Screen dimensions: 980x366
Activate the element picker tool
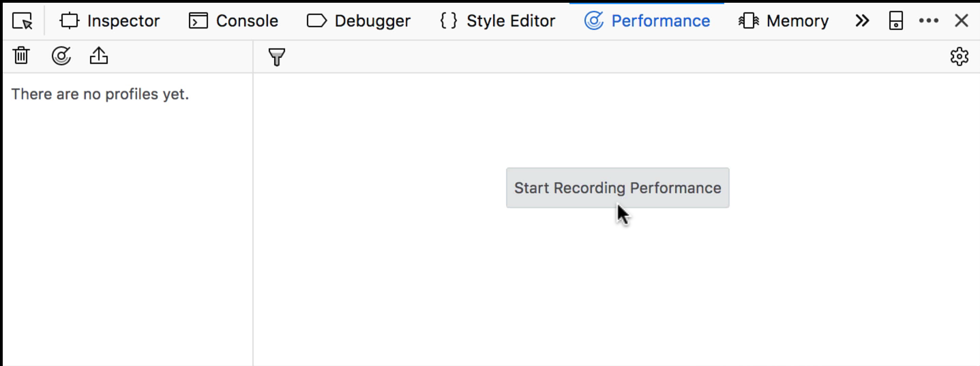[23, 21]
